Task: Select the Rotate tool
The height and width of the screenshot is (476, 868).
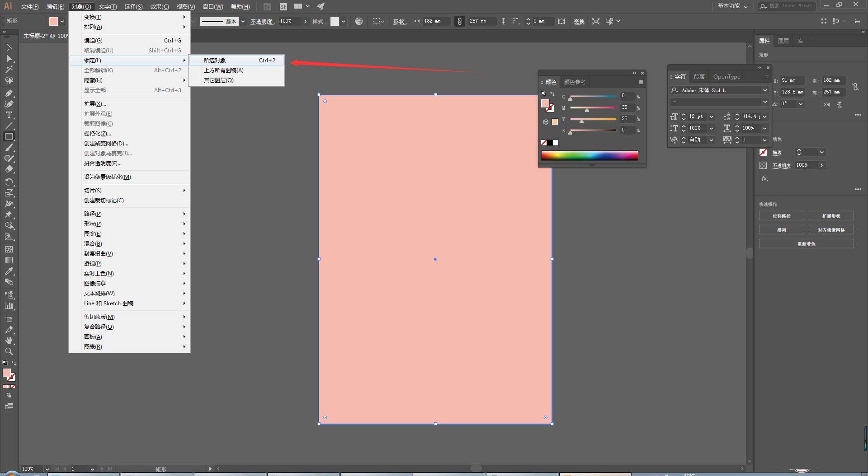Action: 9,182
